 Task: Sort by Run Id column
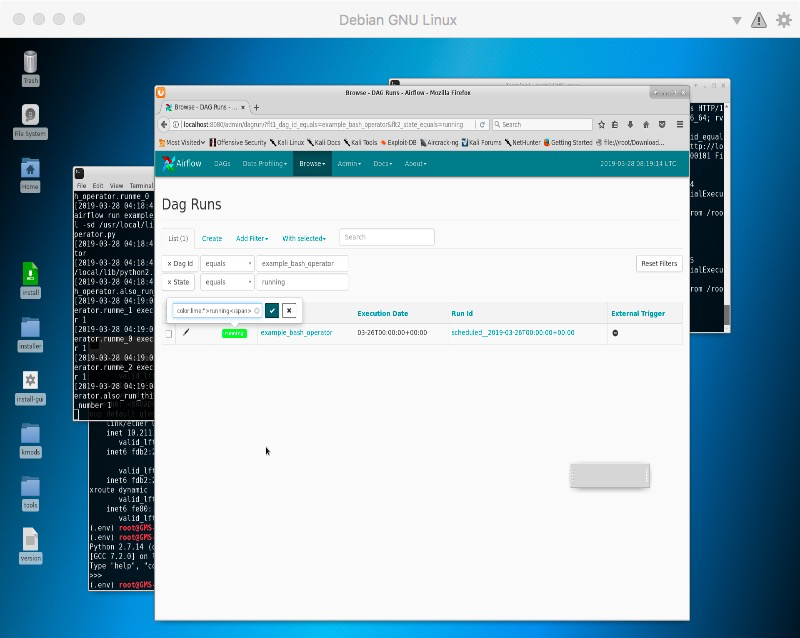pos(462,313)
